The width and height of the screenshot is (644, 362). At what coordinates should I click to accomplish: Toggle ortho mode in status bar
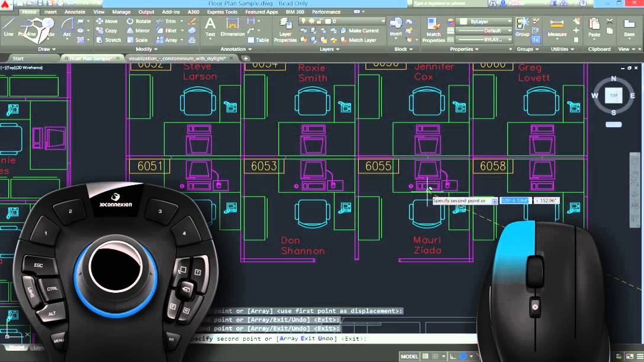pyautogui.click(x=453, y=356)
